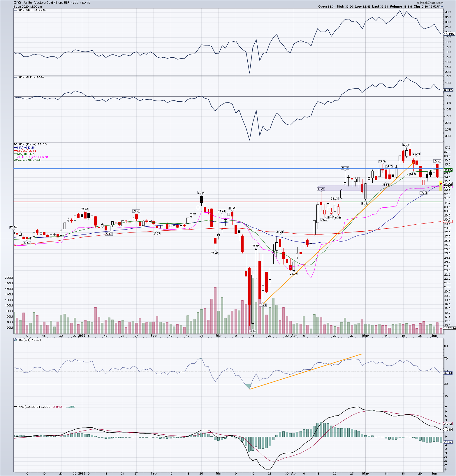Click the GDX:SPY panel legend marker

16,10
